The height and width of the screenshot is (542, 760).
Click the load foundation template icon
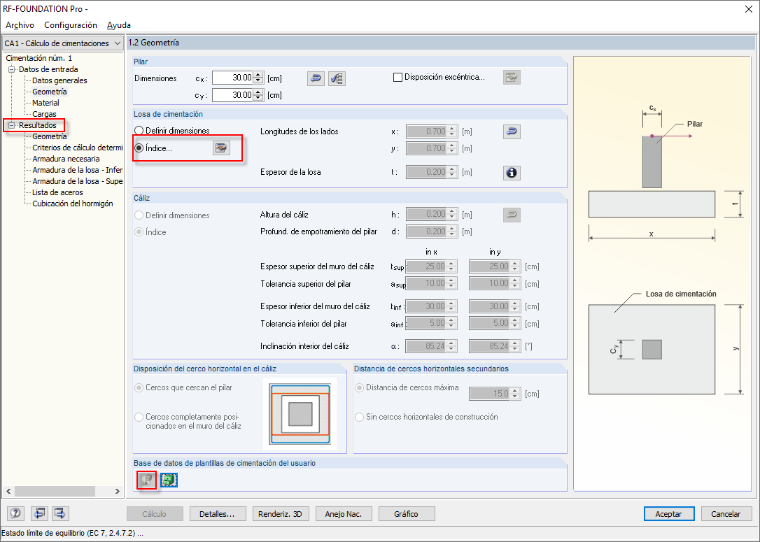169,480
